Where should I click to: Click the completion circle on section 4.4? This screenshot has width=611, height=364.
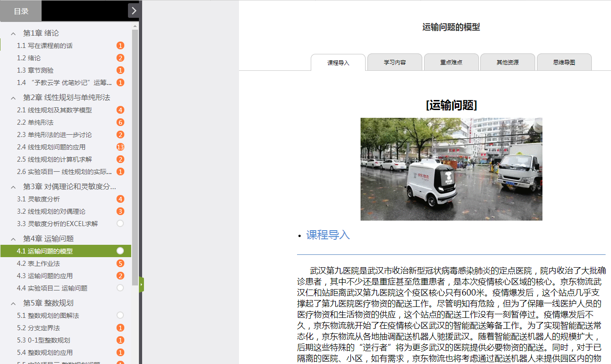[120, 288]
